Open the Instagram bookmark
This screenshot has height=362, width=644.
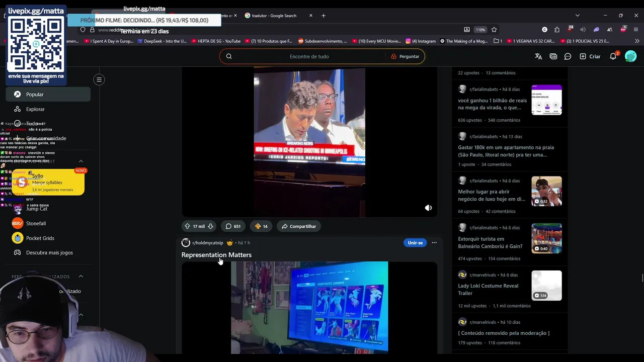[421, 41]
